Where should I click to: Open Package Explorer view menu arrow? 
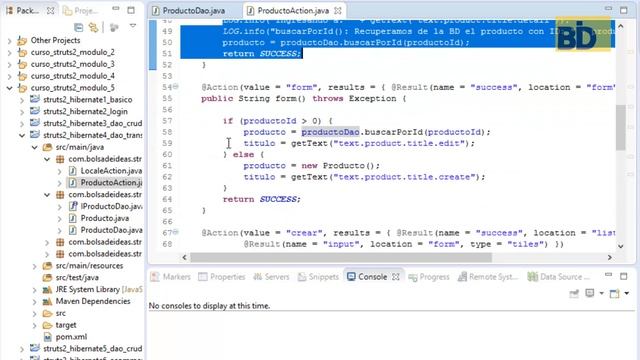point(133,27)
